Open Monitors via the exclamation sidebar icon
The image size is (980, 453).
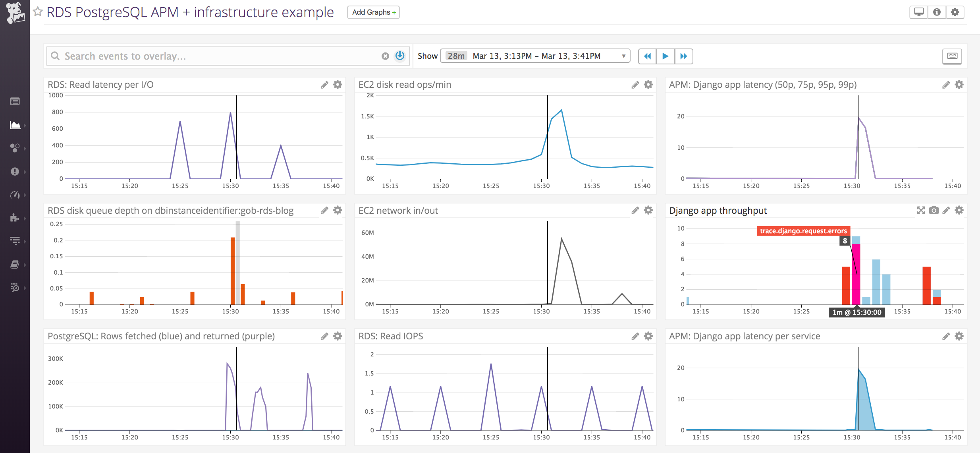15,172
